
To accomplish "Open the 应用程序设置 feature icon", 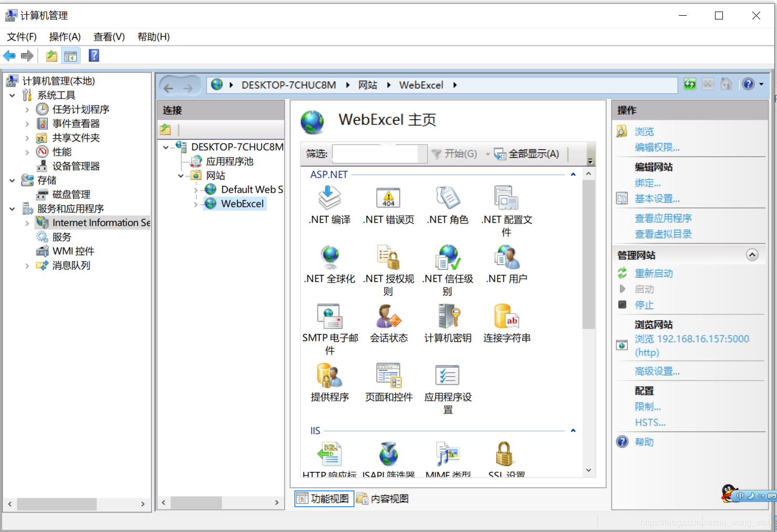I will coord(448,376).
